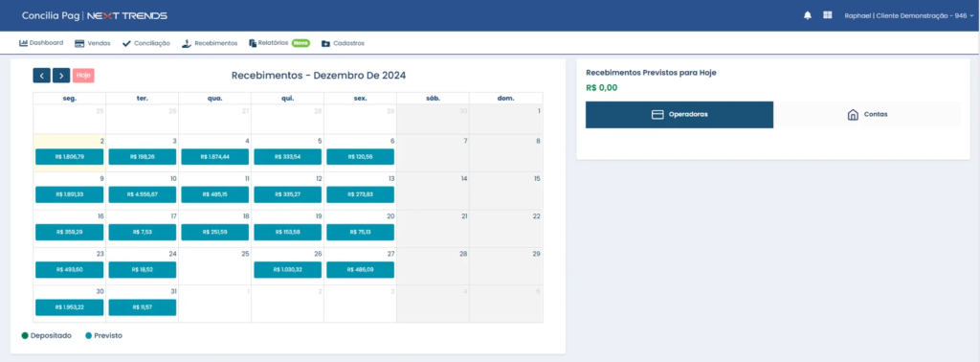Viewport: 980px width, 362px height.
Task: Open the R$ 1.030,32 receipt on day 26
Action: pyautogui.click(x=287, y=270)
